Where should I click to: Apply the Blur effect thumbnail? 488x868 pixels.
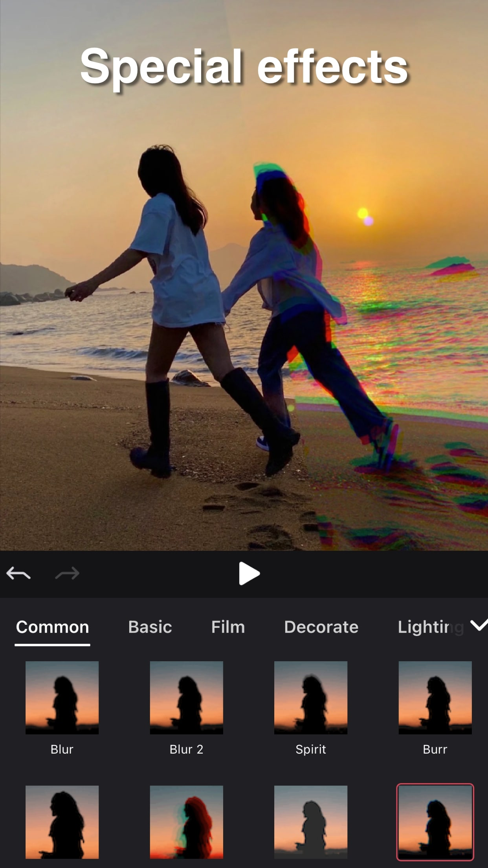point(62,698)
